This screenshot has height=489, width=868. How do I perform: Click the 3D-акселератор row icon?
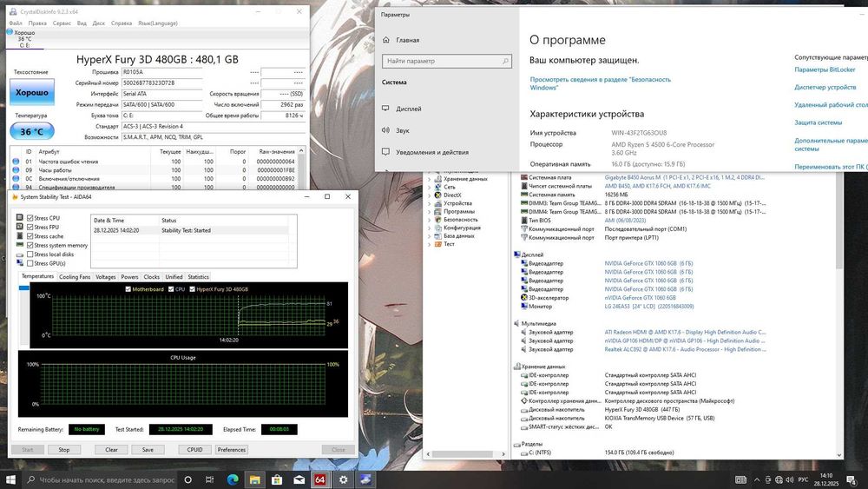click(524, 297)
